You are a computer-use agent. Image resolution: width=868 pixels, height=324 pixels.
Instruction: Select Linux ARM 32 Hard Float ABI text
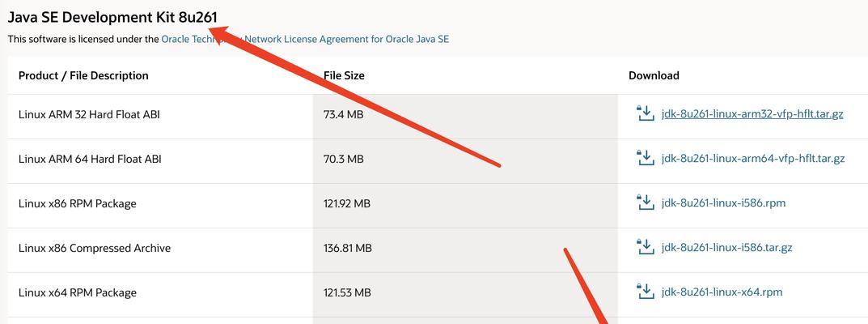point(89,115)
